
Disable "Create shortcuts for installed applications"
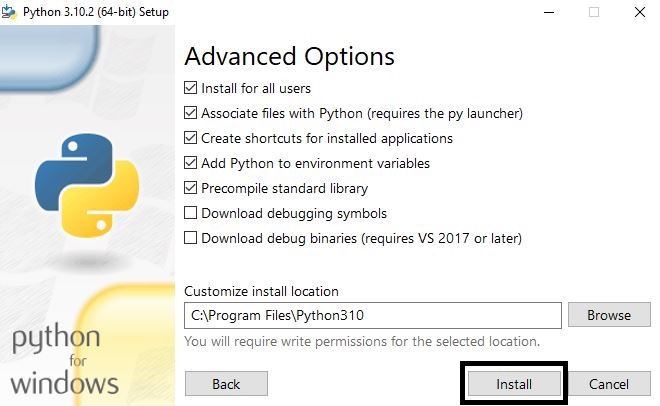click(x=190, y=138)
